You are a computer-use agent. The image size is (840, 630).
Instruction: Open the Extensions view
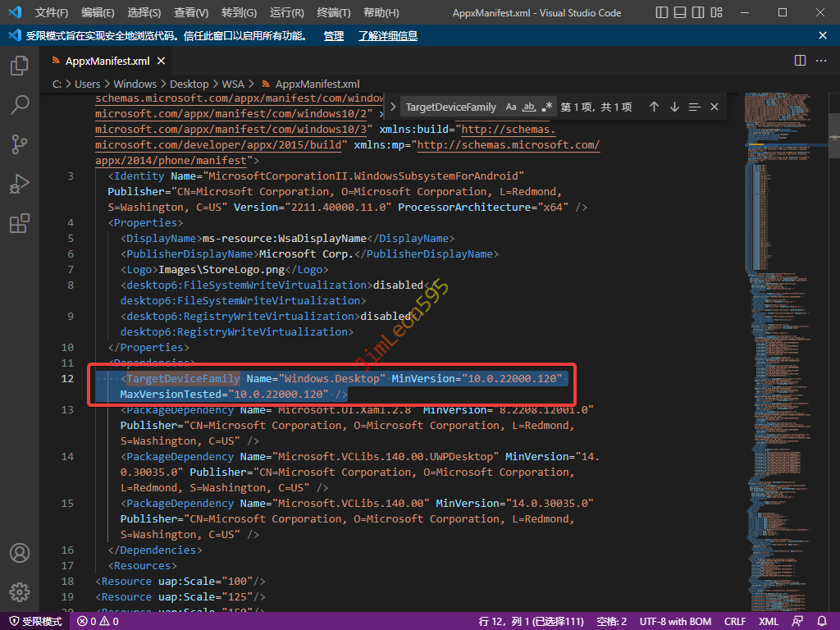click(x=20, y=223)
